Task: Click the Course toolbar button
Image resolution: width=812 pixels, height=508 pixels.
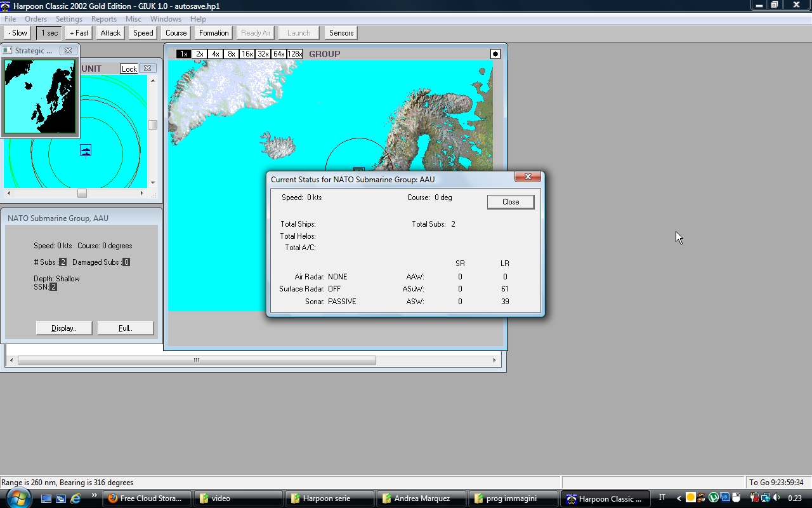Action: 176,33
